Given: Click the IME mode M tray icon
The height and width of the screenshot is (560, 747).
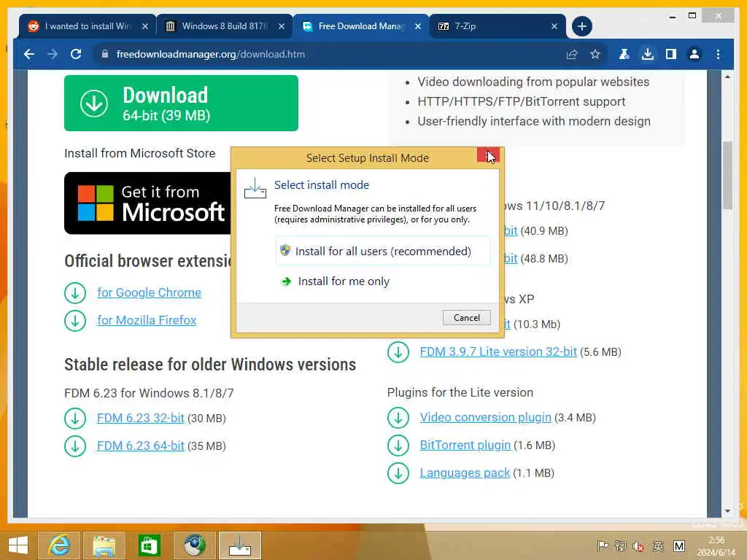Looking at the screenshot, I should 679,545.
